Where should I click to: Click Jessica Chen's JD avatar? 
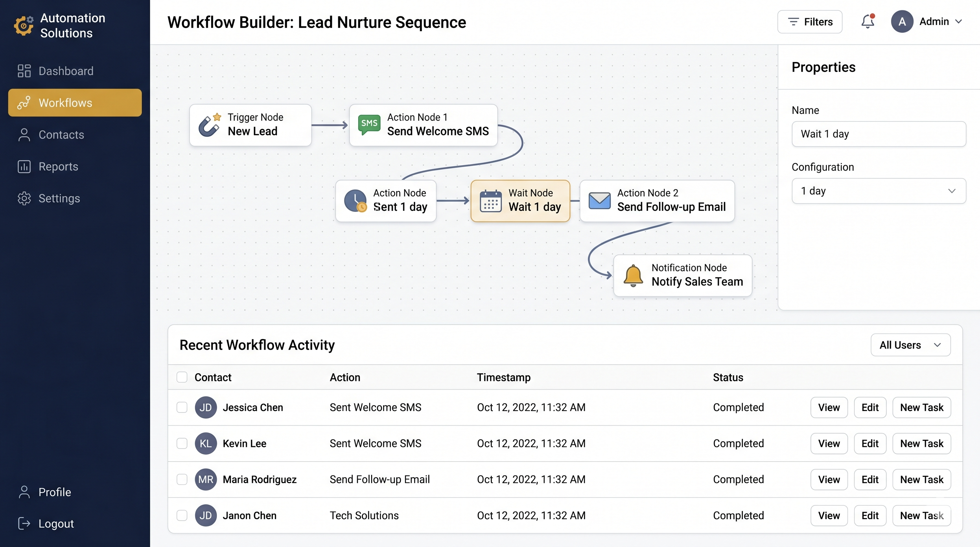(x=206, y=407)
